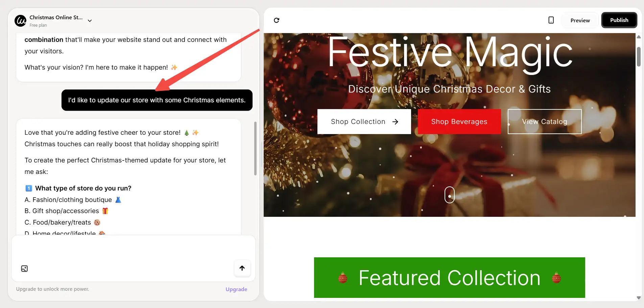The image size is (644, 308).
Task: Click the app logo icon
Action: coord(20,21)
